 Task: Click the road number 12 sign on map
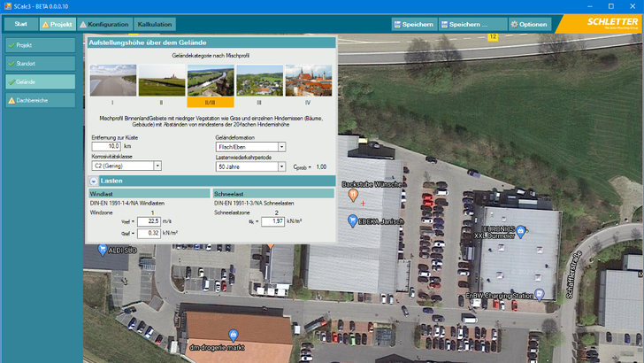click(493, 37)
